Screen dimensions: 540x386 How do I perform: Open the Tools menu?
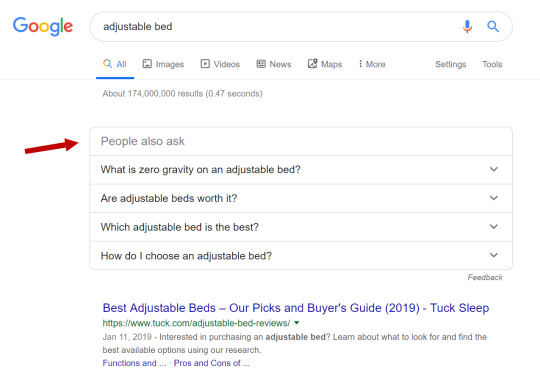(x=492, y=64)
